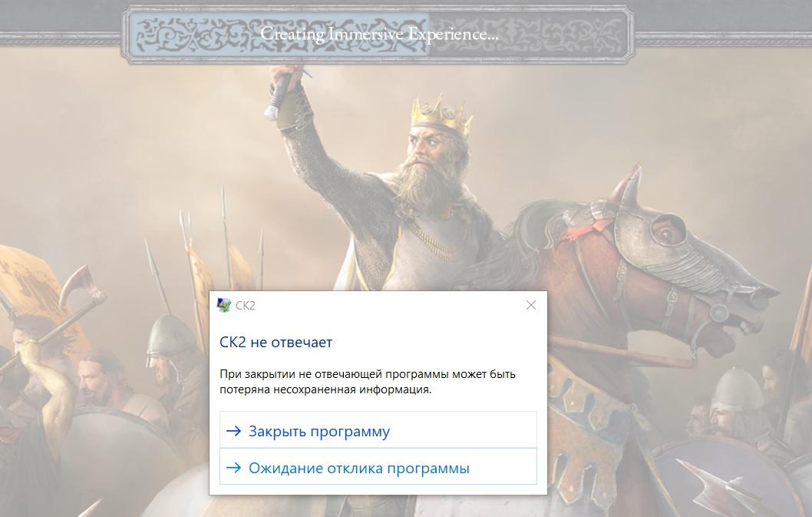
Task: Click the arrow icon beside "Закрыть программу"
Action: [233, 431]
